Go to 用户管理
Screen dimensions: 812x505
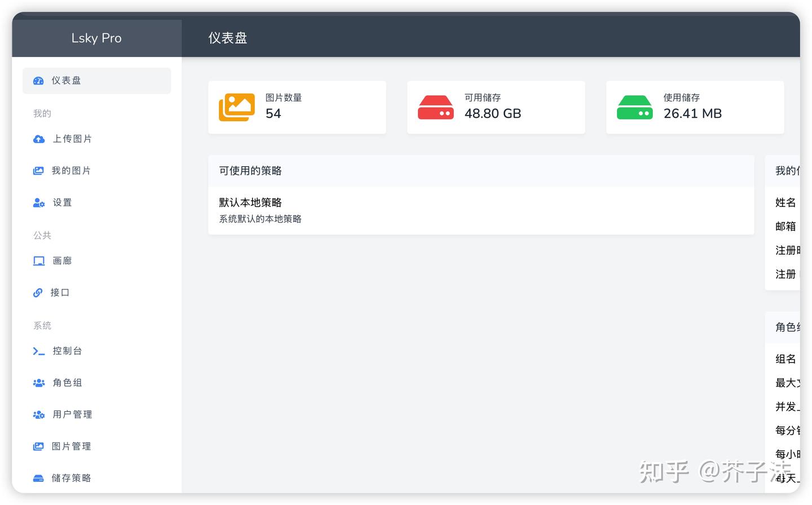pyautogui.click(x=97, y=414)
